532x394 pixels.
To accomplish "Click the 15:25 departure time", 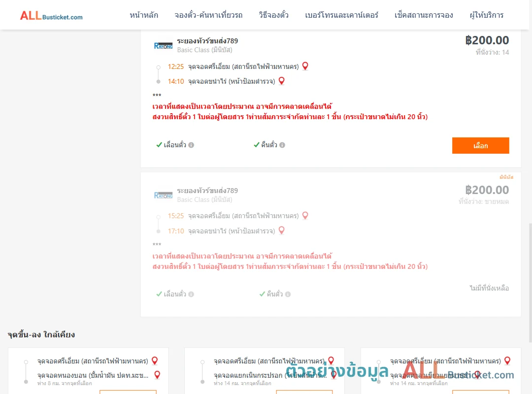I will (176, 216).
